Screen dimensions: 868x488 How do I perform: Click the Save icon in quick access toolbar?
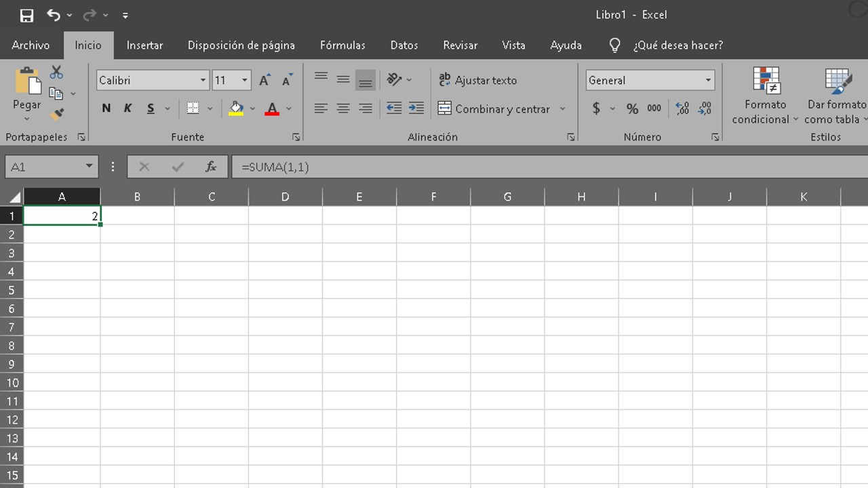(x=26, y=15)
